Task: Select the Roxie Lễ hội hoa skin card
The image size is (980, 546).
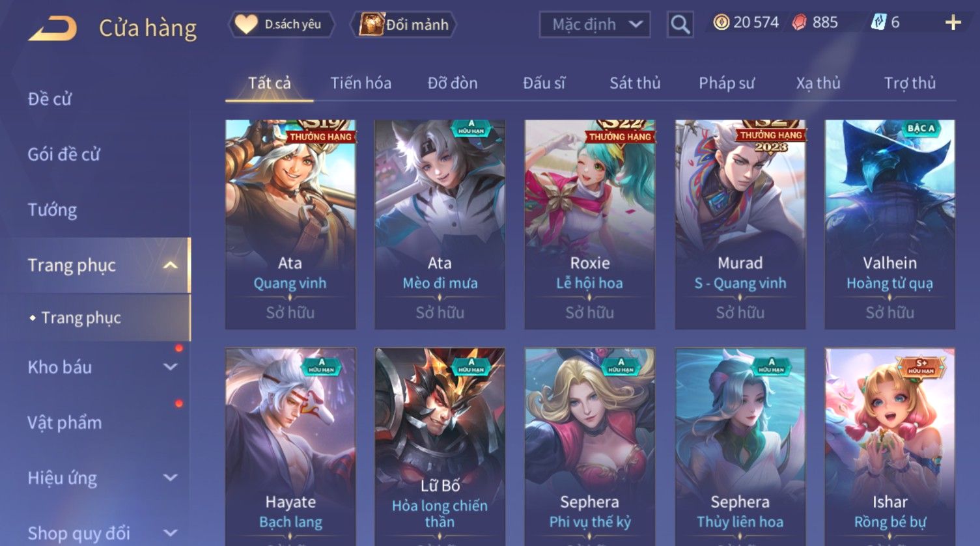Action: point(590,225)
